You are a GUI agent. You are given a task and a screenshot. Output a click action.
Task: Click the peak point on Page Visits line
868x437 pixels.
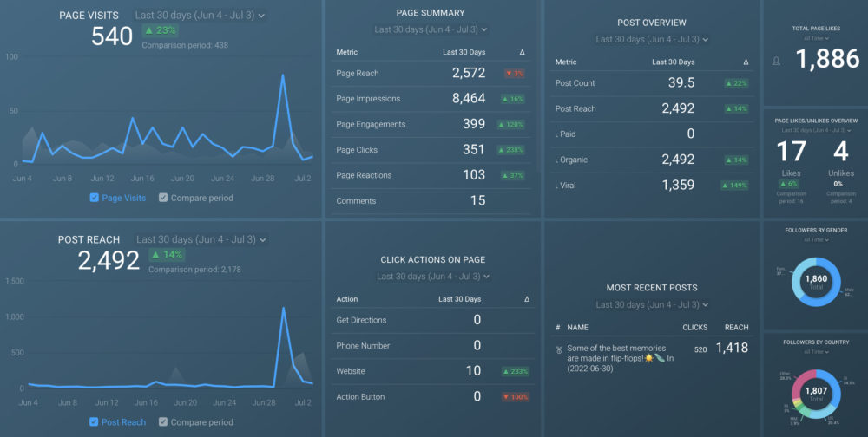283,75
